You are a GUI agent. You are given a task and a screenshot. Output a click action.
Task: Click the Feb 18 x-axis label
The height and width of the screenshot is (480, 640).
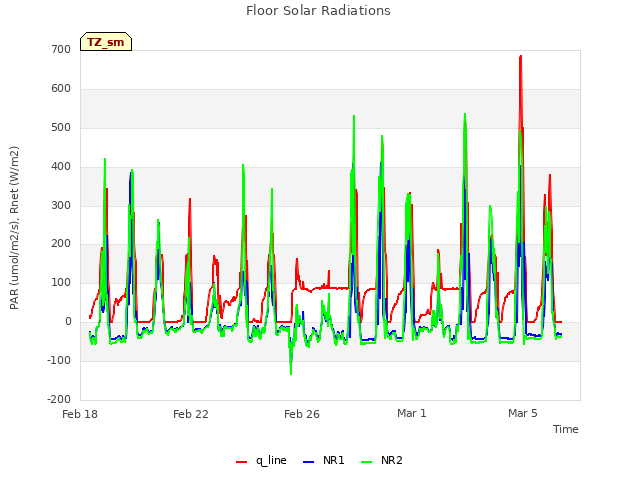[80, 414]
